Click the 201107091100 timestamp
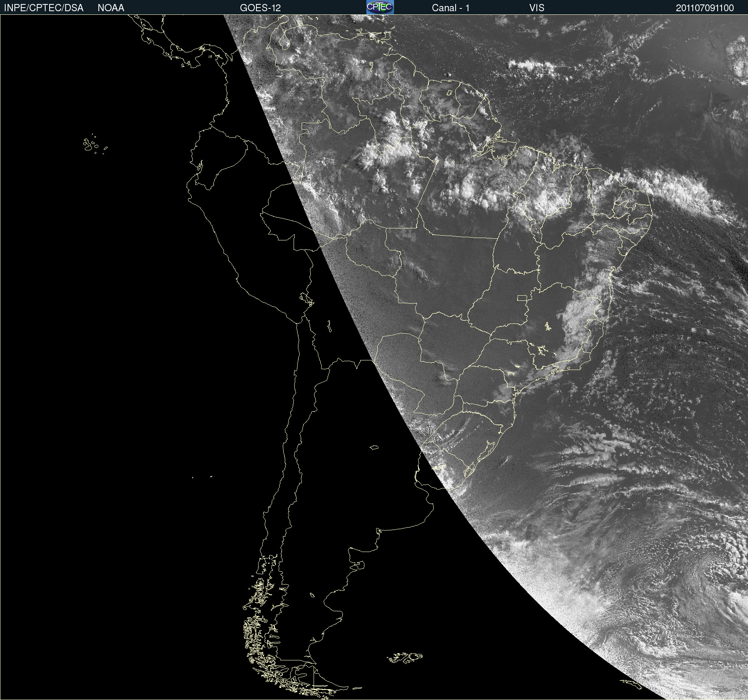Image resolution: width=748 pixels, height=700 pixels. pyautogui.click(x=705, y=8)
